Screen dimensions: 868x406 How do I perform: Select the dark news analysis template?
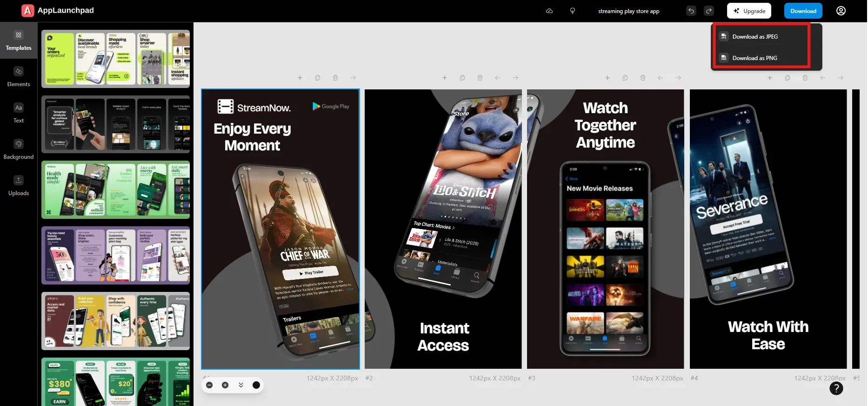116,124
